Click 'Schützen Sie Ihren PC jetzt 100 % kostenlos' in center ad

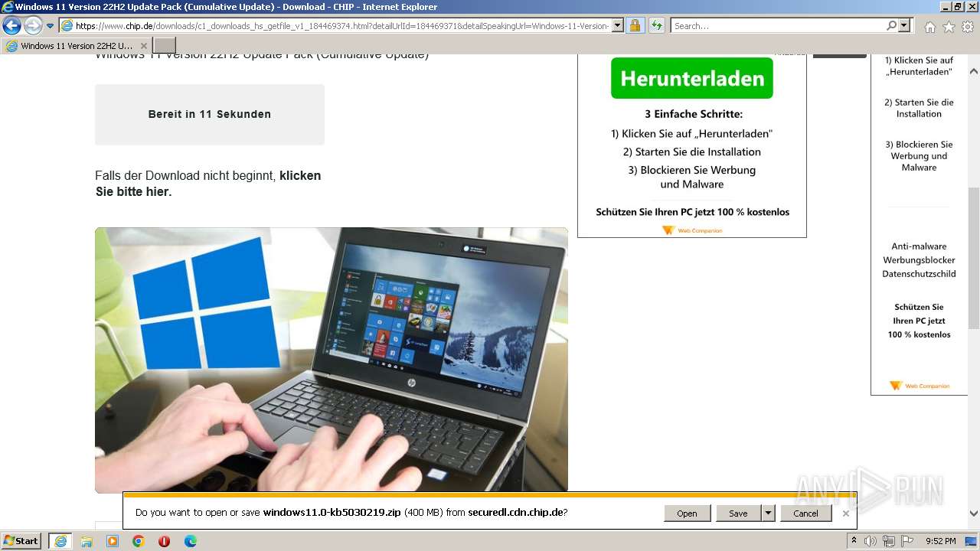(x=692, y=212)
